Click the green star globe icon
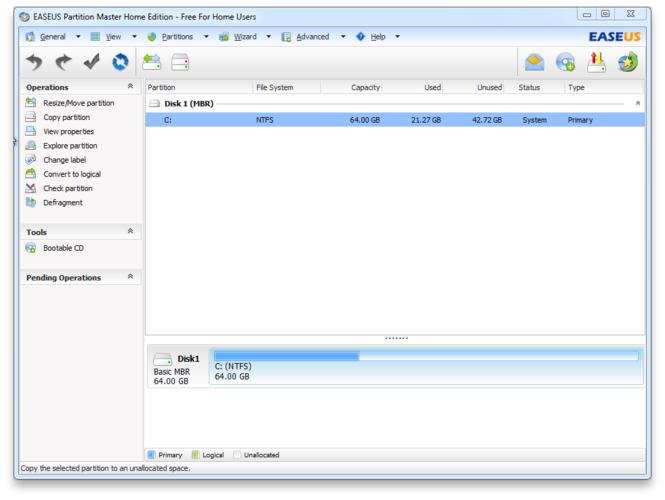This screenshot has width=665, height=500. click(628, 62)
